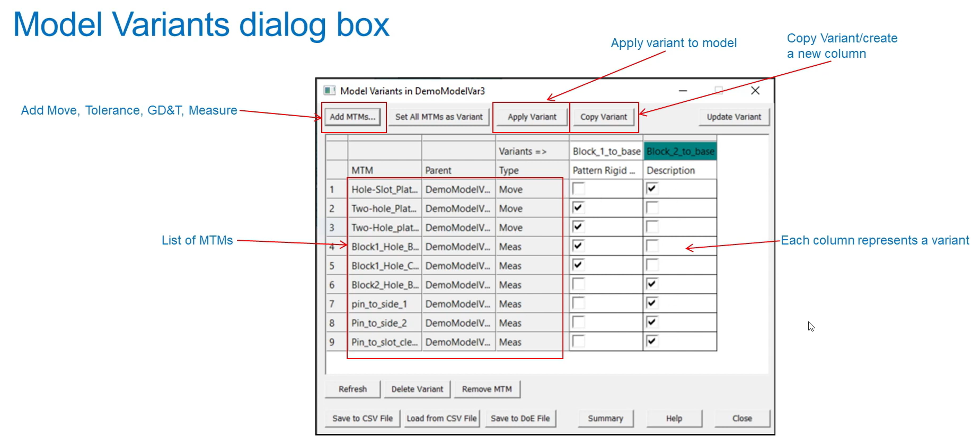Apply Variant to the model

click(x=532, y=117)
